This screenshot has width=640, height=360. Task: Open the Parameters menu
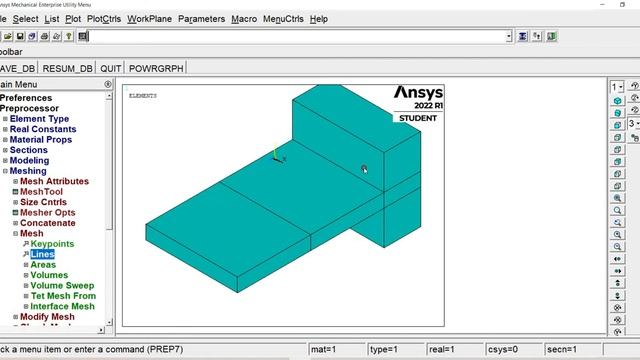pos(202,19)
